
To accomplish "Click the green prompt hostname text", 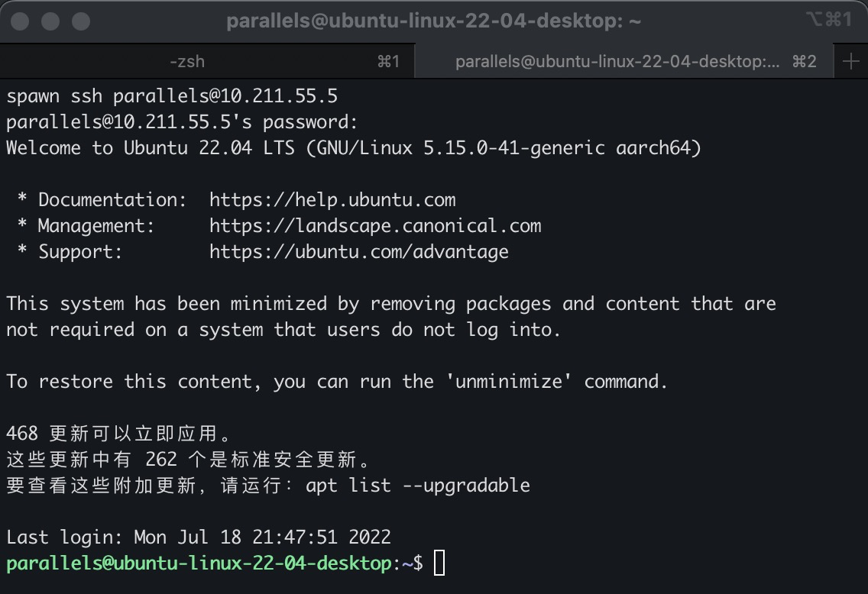I will click(199, 564).
